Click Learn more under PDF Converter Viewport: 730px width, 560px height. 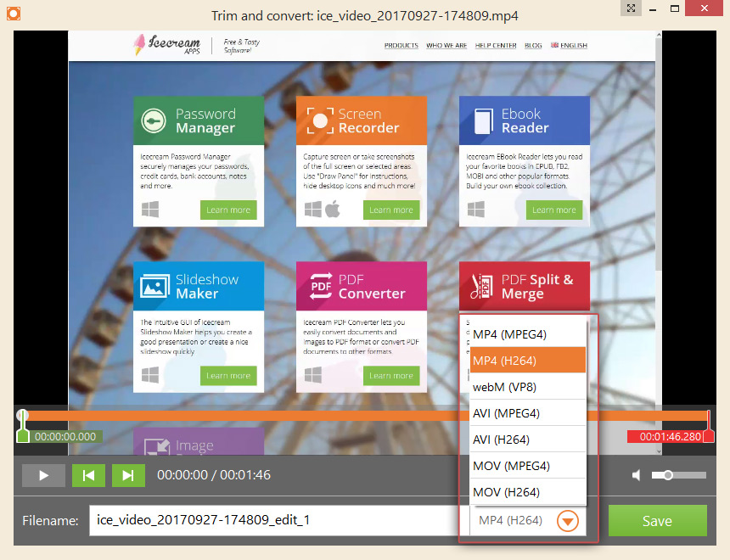[x=391, y=376]
